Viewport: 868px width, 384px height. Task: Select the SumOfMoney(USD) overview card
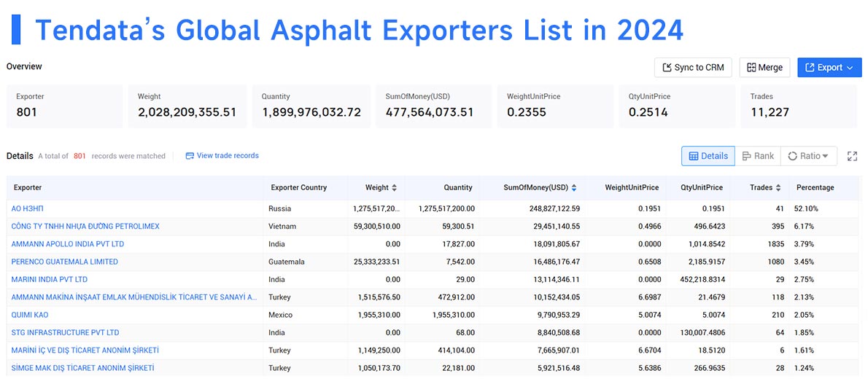tap(433, 106)
